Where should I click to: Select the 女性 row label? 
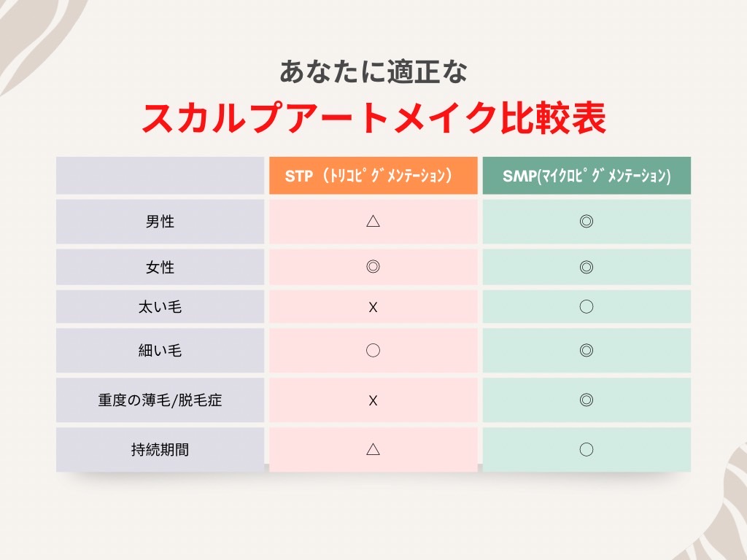160,268
